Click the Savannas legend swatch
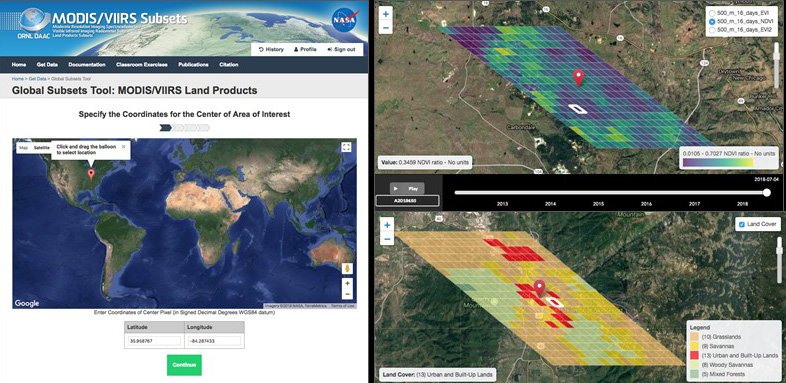 click(694, 346)
